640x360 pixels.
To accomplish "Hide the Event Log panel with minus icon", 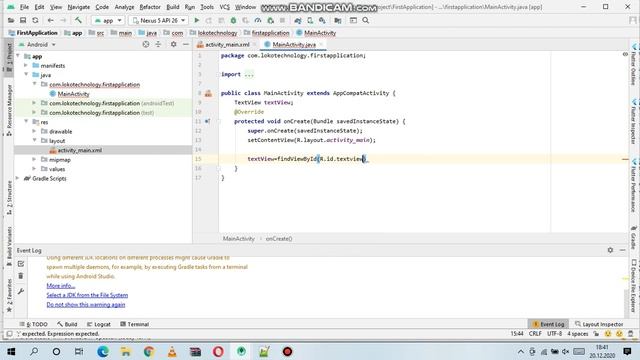I will point(622,250).
